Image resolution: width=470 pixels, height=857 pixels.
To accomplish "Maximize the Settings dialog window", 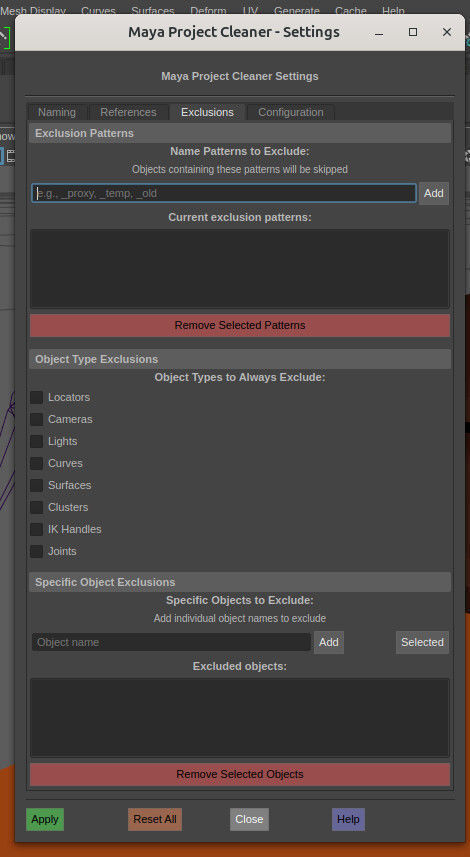I will (x=413, y=32).
